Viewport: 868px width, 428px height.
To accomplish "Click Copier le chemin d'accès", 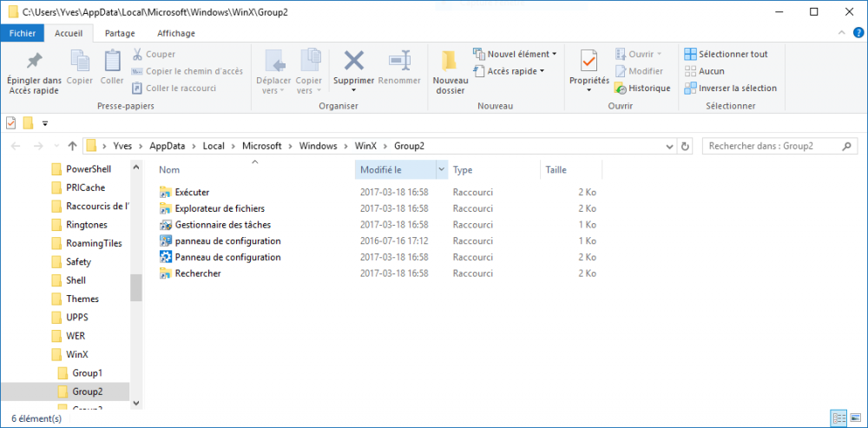I will (187, 71).
